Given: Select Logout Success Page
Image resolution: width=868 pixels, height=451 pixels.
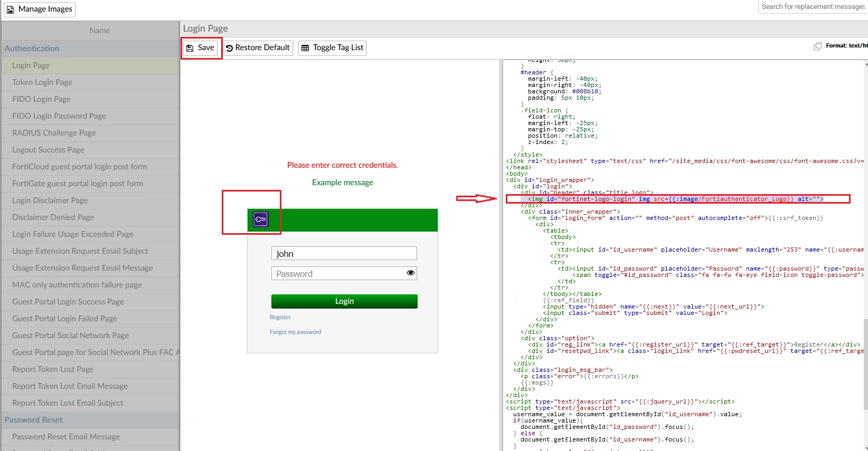Looking at the screenshot, I should tap(90, 150).
